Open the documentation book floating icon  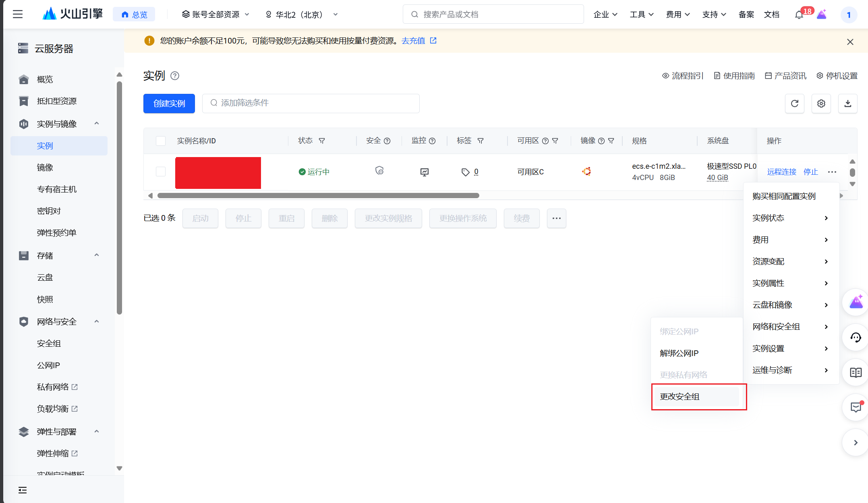pos(856,373)
